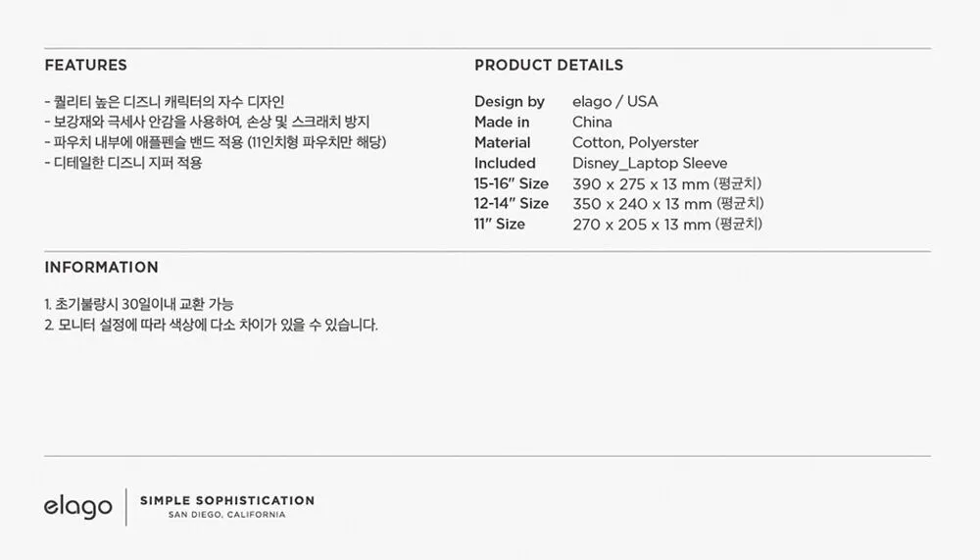Click 'Disney_Laptop Sleeve' included item
980x560 pixels.
(650, 164)
